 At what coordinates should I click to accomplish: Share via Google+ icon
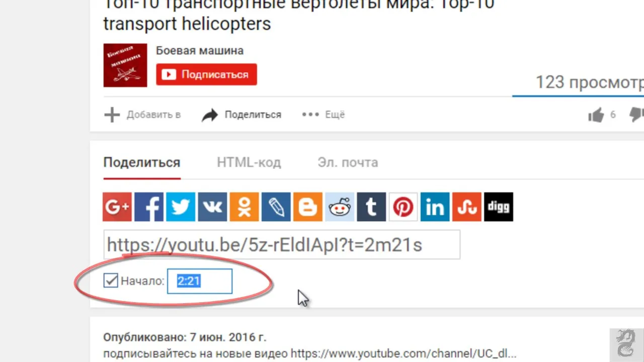[x=117, y=207]
